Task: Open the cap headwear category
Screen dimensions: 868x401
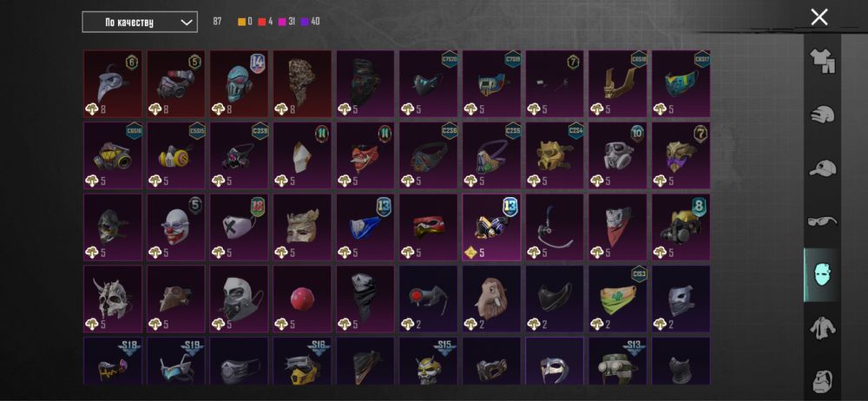Action: point(822,168)
